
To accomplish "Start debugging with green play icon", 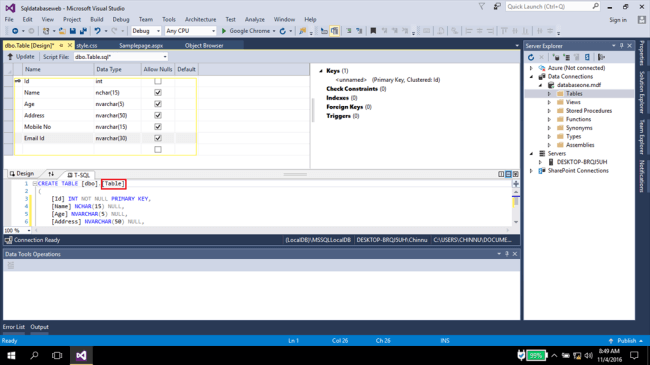I will tap(224, 31).
